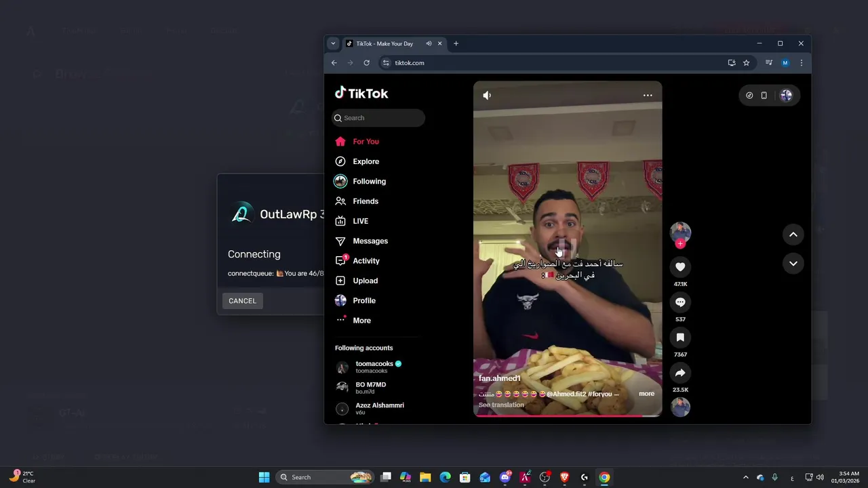The image size is (868, 488).
Task: View site information icon in address bar
Action: 386,63
